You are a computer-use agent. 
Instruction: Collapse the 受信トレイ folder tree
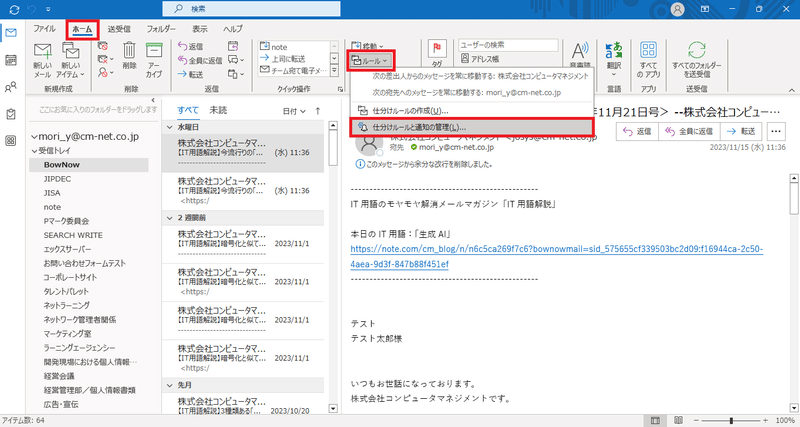point(34,151)
